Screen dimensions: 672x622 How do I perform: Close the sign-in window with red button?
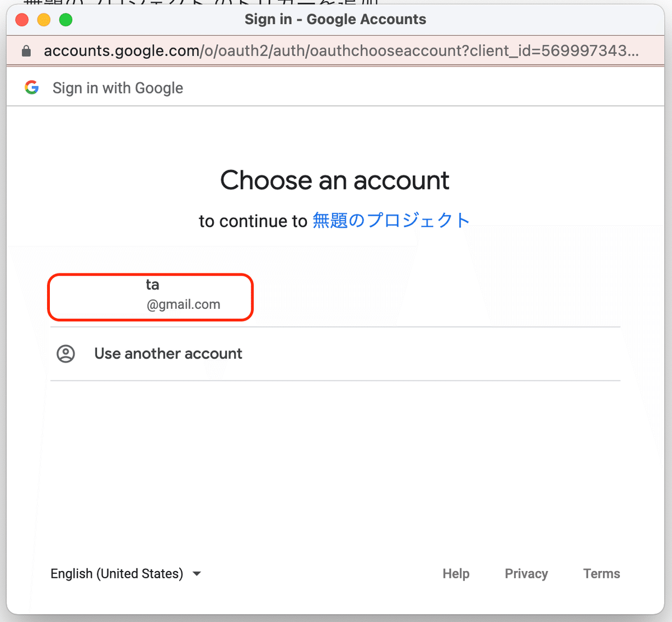click(22, 20)
